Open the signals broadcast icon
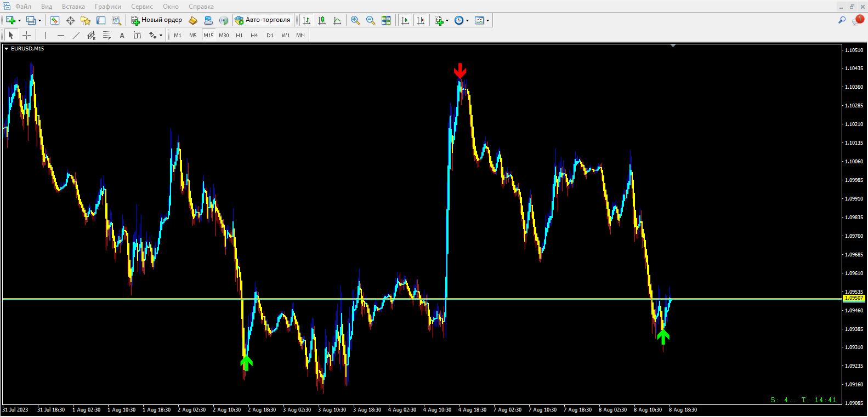This screenshot has width=868, height=417. (x=224, y=20)
